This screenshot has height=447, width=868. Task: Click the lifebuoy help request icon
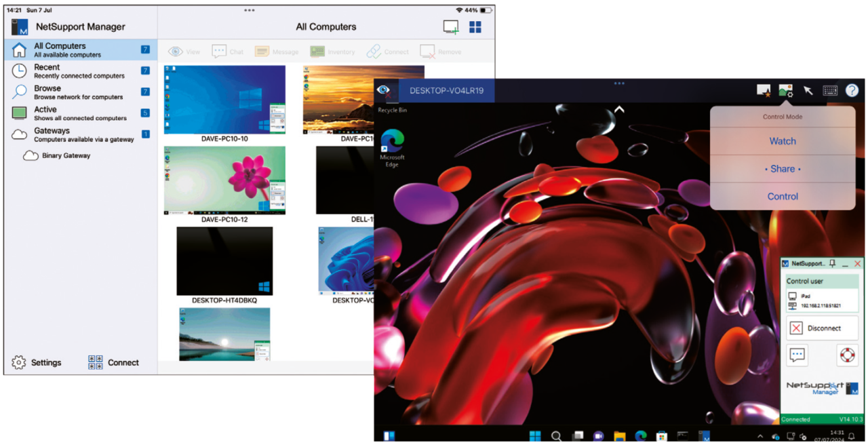click(x=846, y=355)
